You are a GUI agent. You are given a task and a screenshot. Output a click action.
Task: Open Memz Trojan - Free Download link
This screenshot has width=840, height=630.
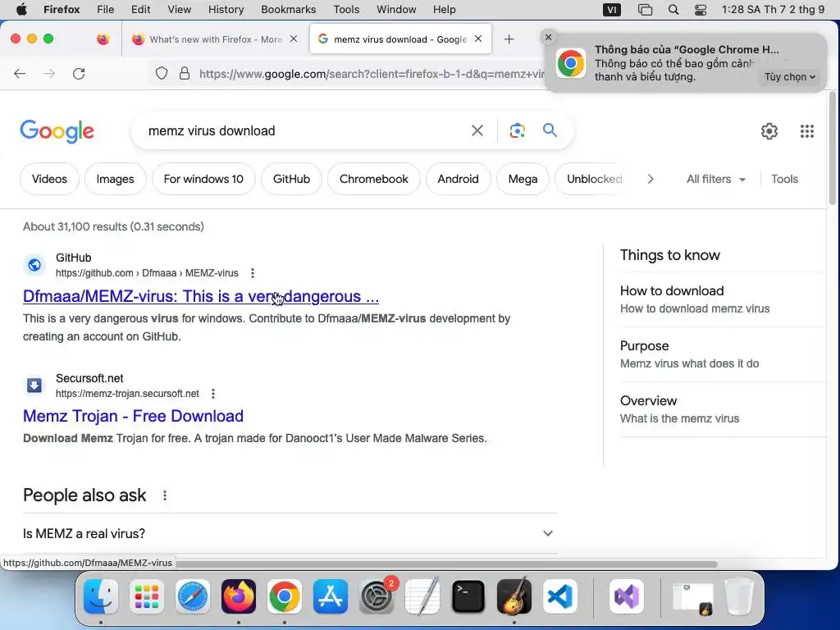(x=134, y=416)
